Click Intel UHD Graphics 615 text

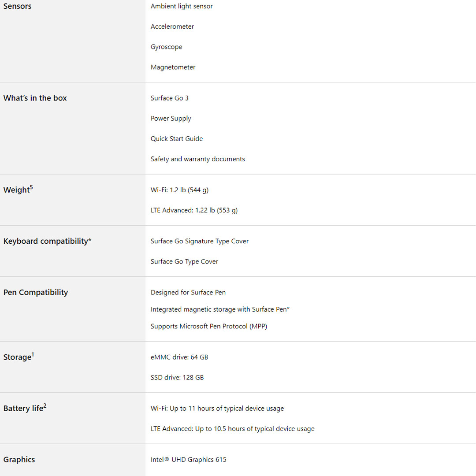188,459
